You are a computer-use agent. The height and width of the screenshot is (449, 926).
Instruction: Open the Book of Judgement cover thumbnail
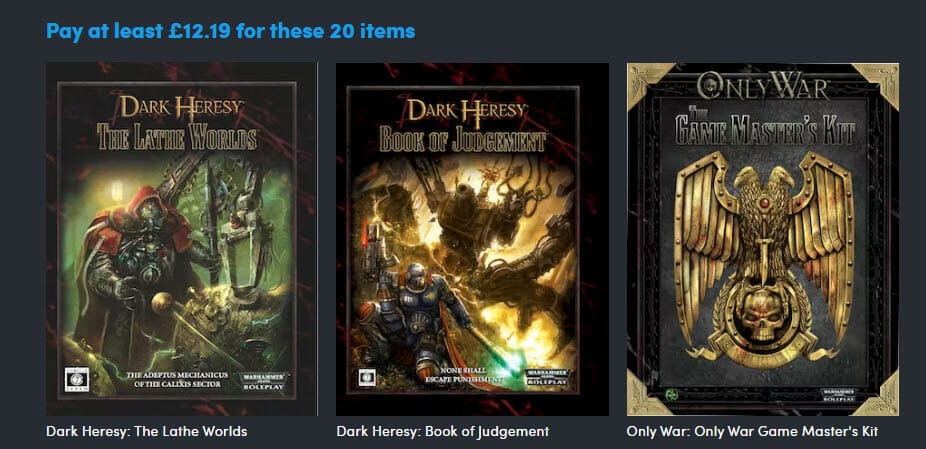(x=472, y=239)
